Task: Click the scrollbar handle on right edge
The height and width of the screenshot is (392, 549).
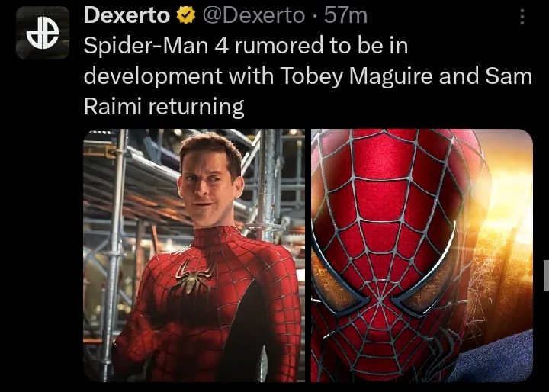Action: tap(546, 275)
